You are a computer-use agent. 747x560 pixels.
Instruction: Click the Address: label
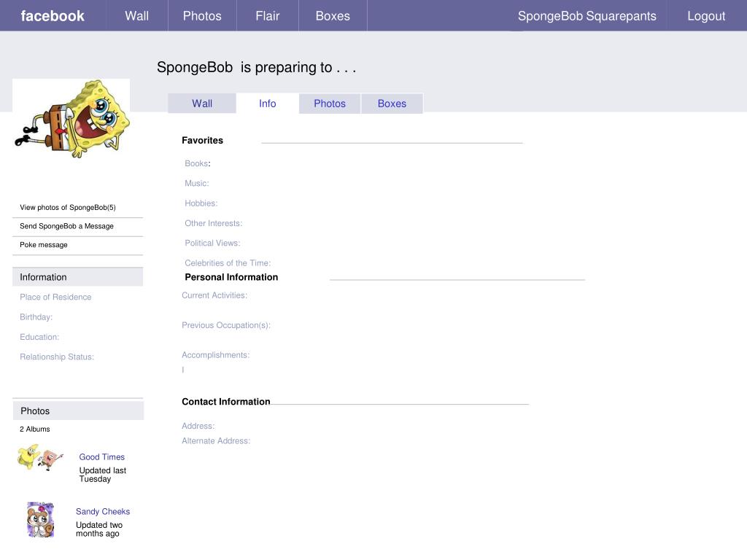[198, 426]
